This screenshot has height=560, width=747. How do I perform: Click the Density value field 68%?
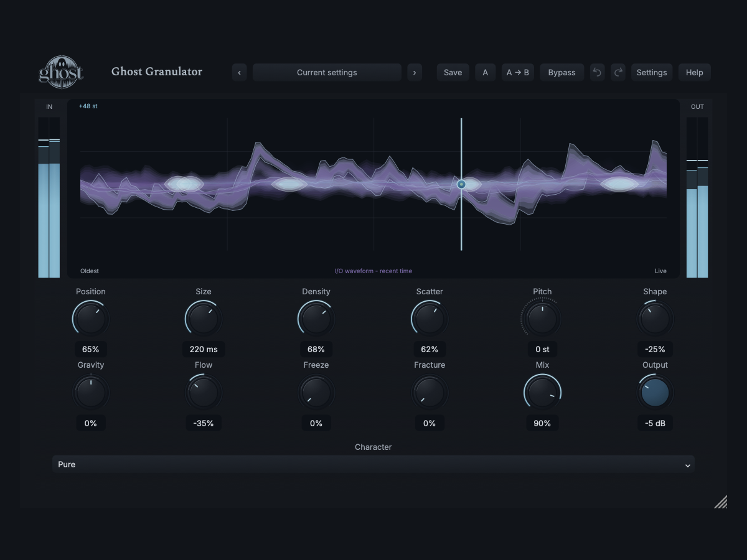[316, 349]
